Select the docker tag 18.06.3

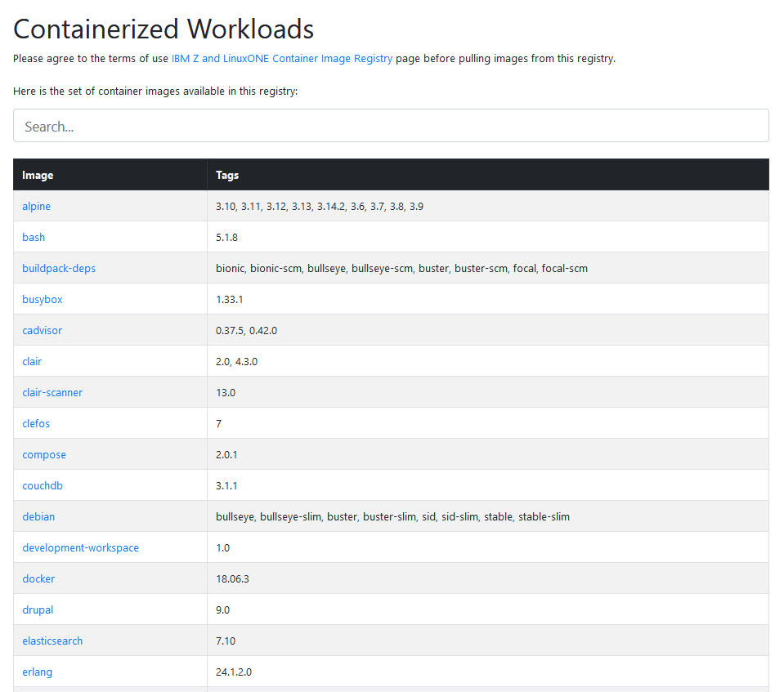click(232, 578)
